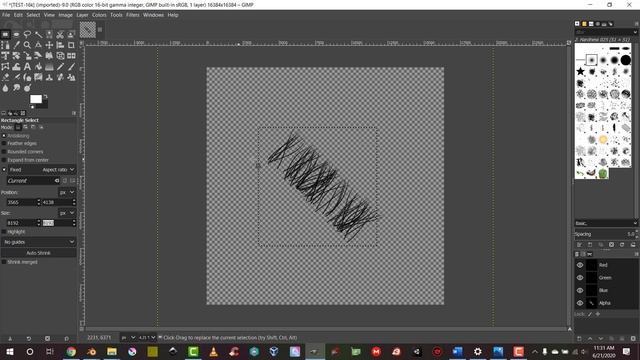The width and height of the screenshot is (640, 360).
Task: Select the Scissors Select tool
Action: coord(60,35)
